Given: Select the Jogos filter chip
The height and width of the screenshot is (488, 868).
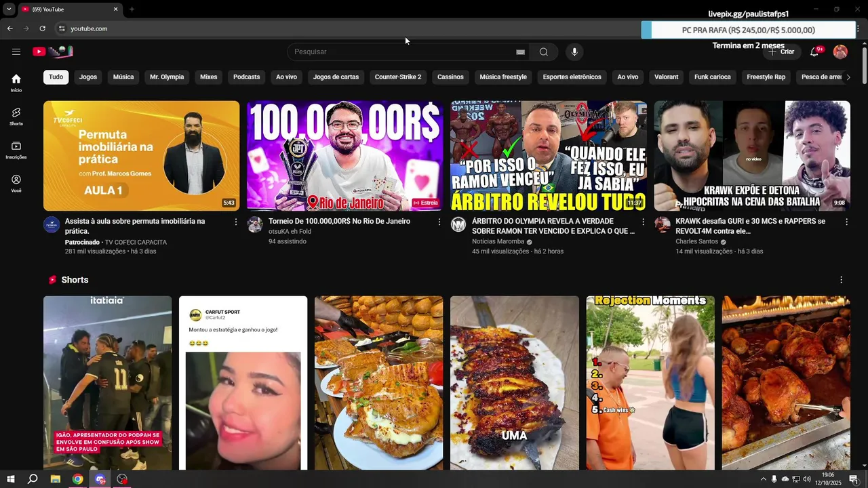Looking at the screenshot, I should [x=88, y=77].
